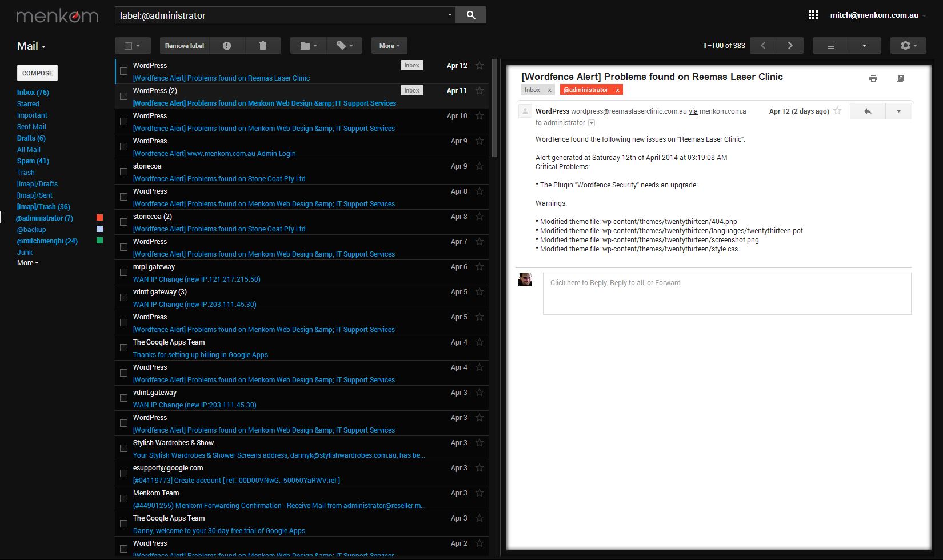The height and width of the screenshot is (560, 943).
Task: Open www.menkom.com.au Admin Login email
Action: [x=302, y=147]
